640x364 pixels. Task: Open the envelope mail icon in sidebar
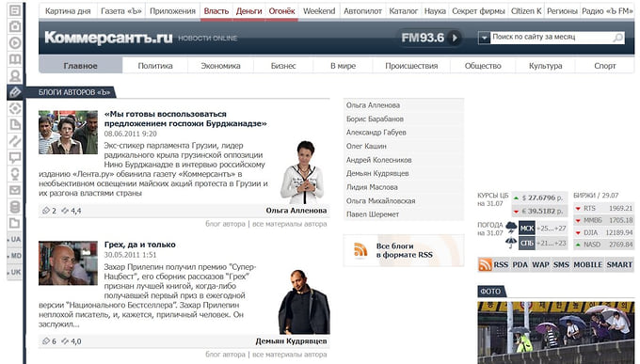(x=15, y=190)
